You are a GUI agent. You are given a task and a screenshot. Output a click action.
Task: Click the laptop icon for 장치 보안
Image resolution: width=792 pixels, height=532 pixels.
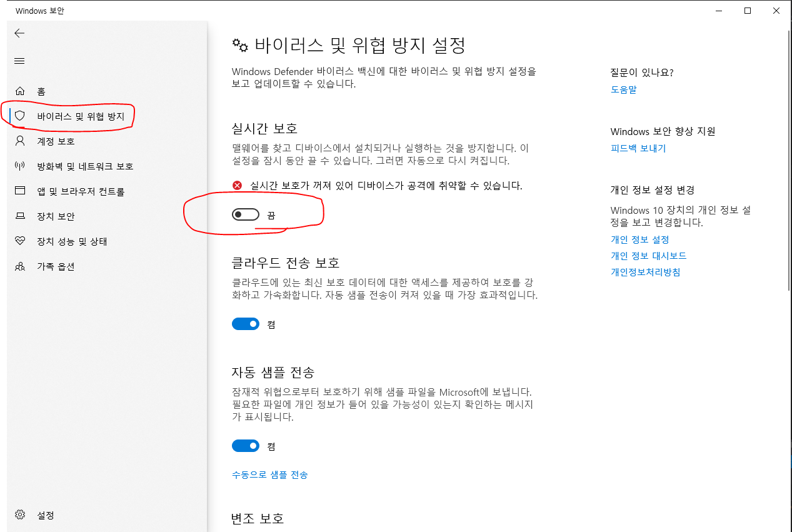(20, 216)
